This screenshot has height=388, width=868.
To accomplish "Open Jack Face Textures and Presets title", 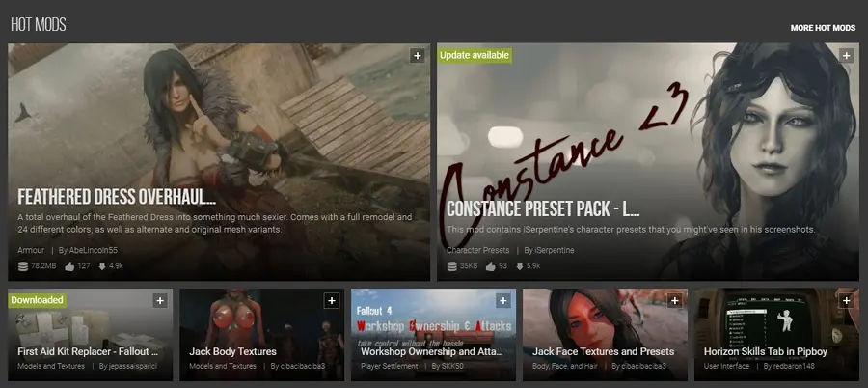I will [604, 352].
